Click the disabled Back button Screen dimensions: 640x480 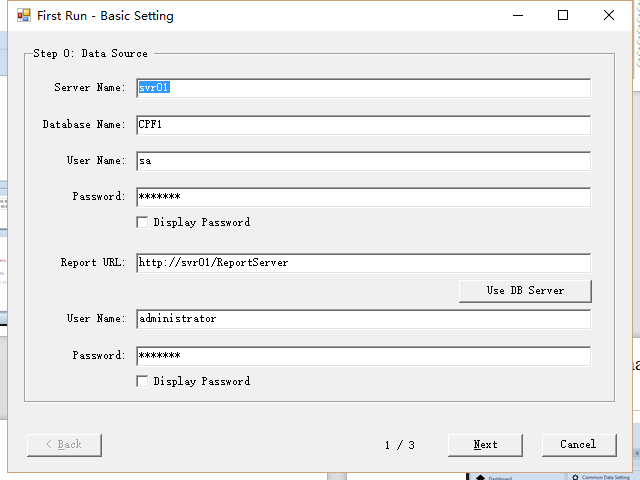64,445
